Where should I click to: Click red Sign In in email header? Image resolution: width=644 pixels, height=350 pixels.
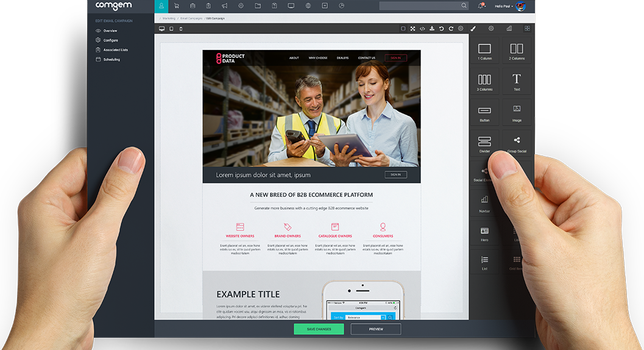tap(395, 58)
